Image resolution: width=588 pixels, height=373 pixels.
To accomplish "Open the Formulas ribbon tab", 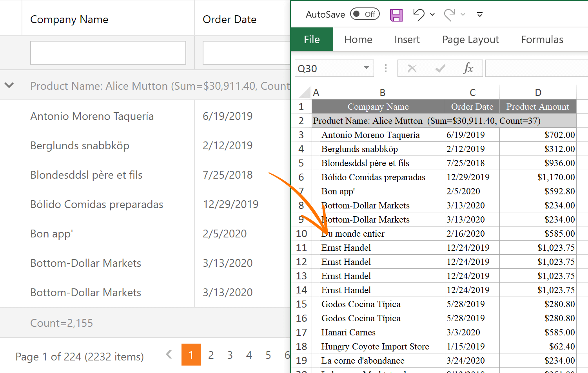I will point(542,40).
